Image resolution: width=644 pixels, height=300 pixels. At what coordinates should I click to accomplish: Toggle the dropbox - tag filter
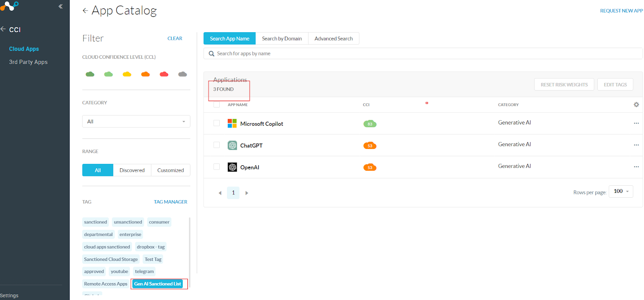point(151,247)
